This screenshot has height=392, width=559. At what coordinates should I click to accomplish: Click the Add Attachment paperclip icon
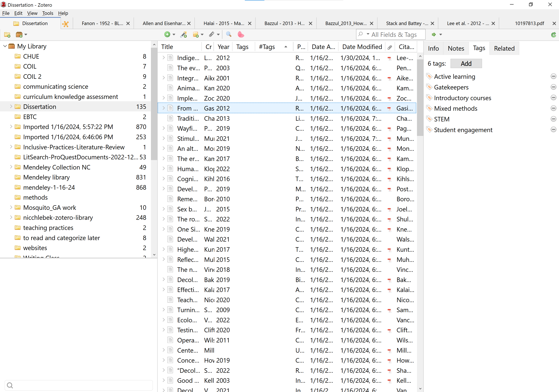[x=212, y=34]
